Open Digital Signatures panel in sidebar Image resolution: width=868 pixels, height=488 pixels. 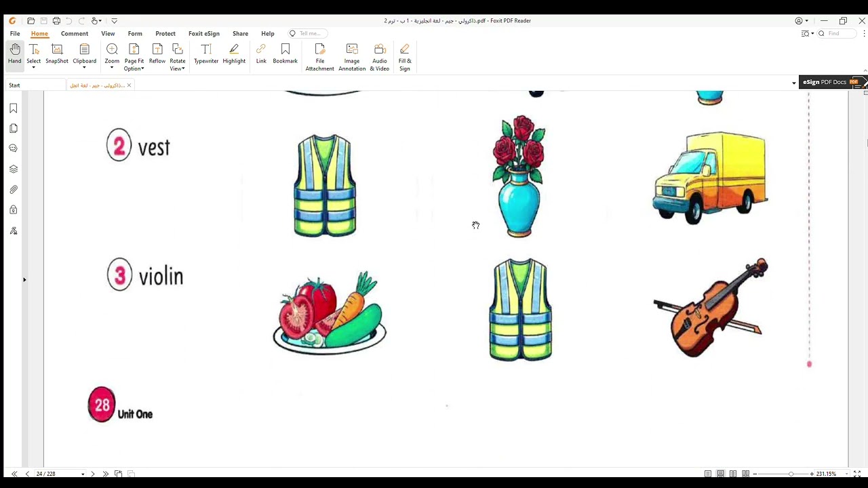pyautogui.click(x=13, y=231)
